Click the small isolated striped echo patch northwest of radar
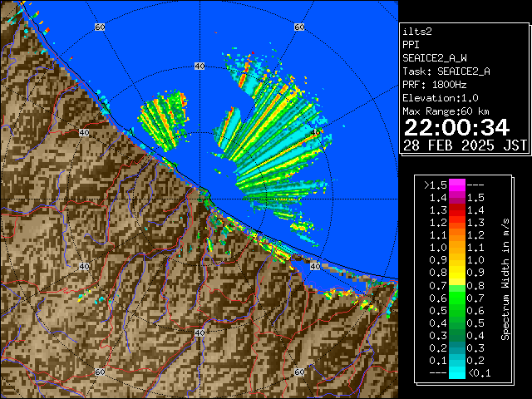Image resolution: width=532 pixels, height=399 pixels. (163, 120)
